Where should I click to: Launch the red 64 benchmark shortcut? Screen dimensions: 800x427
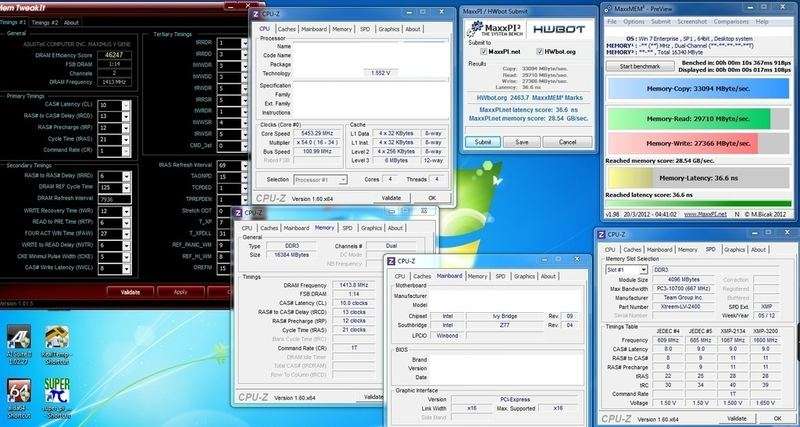point(19,392)
